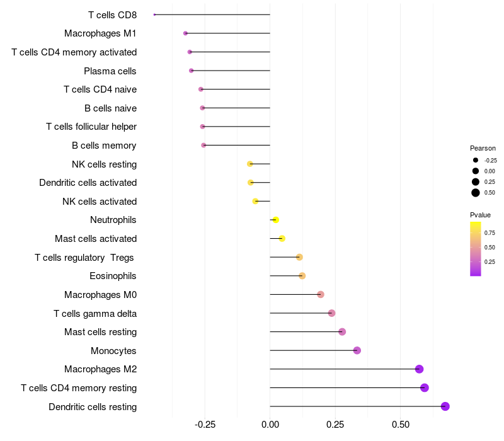The height and width of the screenshot is (441, 504).
Task: Click the Pvalue legend title
Action: point(480,215)
